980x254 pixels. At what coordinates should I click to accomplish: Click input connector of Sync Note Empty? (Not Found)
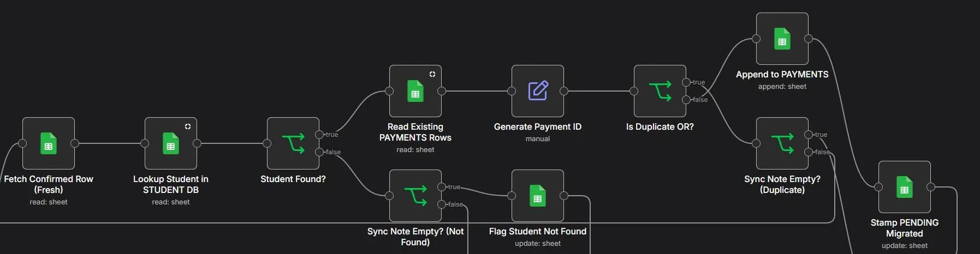tap(389, 196)
